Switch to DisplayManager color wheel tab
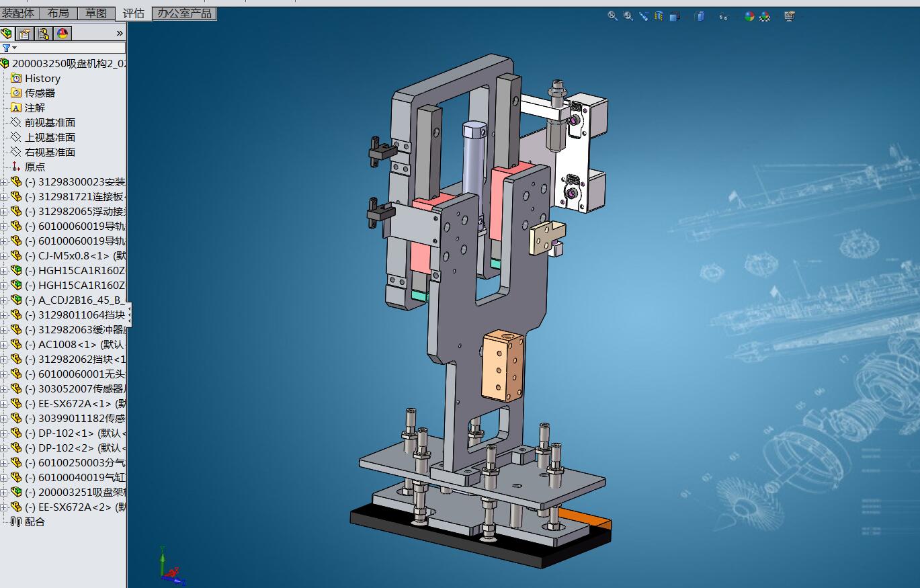 (62, 33)
